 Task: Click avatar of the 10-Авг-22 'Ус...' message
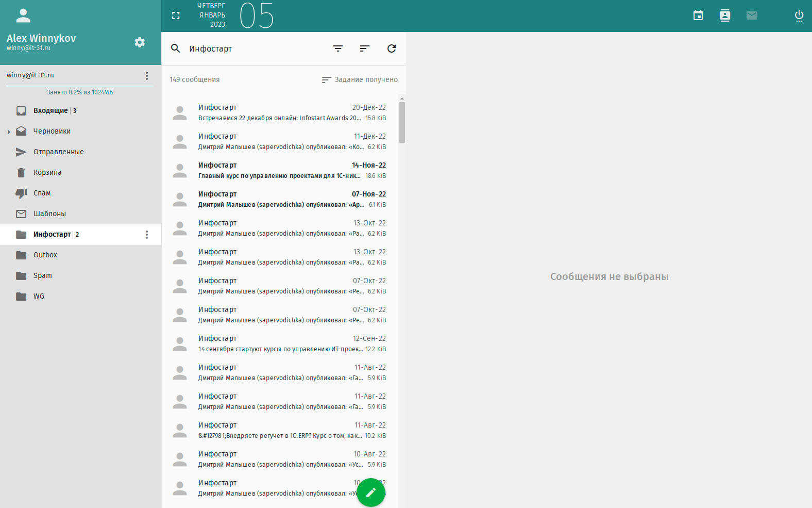(180, 459)
